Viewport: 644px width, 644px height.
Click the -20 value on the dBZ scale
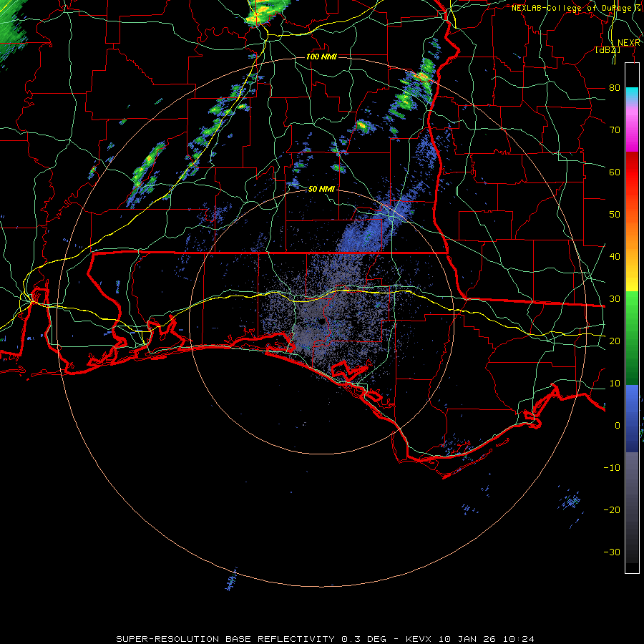[x=612, y=509]
